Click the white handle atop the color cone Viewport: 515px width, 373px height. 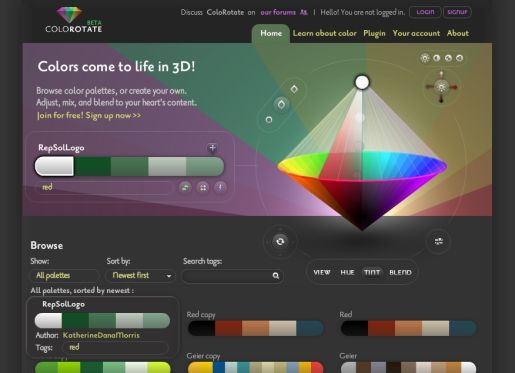362,82
